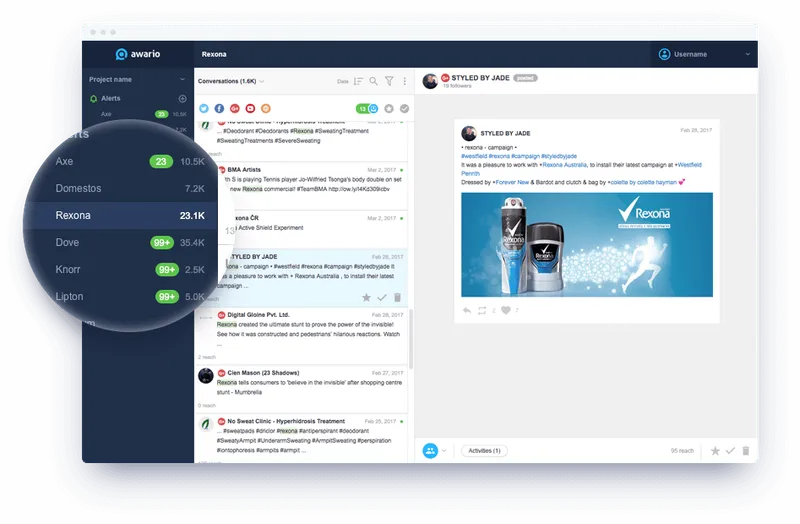The height and width of the screenshot is (524, 800).
Task: Toggle the green 13 new mentions switch
Action: (367, 108)
